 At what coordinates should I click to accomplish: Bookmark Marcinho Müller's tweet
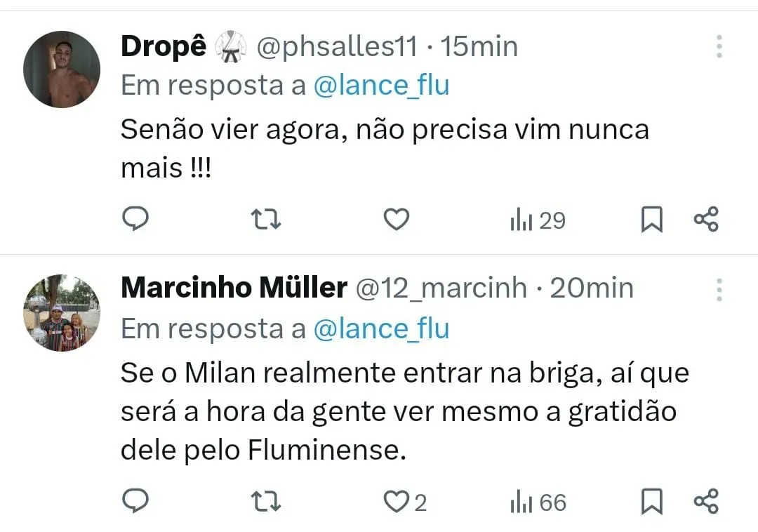(x=651, y=502)
